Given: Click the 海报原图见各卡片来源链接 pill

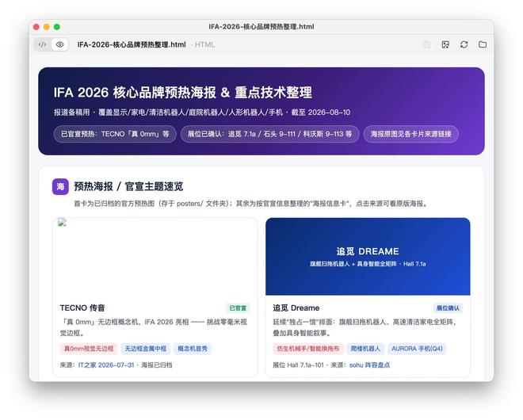Looking at the screenshot, I should click(411, 134).
